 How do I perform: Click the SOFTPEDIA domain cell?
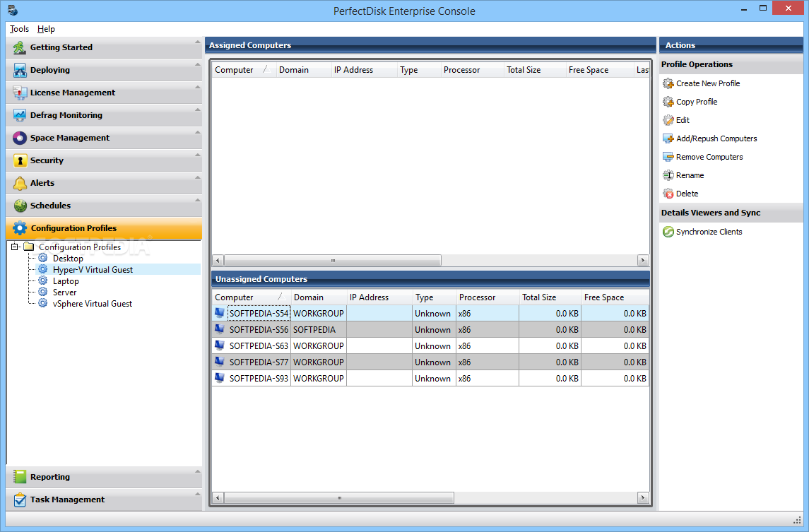pyautogui.click(x=319, y=329)
